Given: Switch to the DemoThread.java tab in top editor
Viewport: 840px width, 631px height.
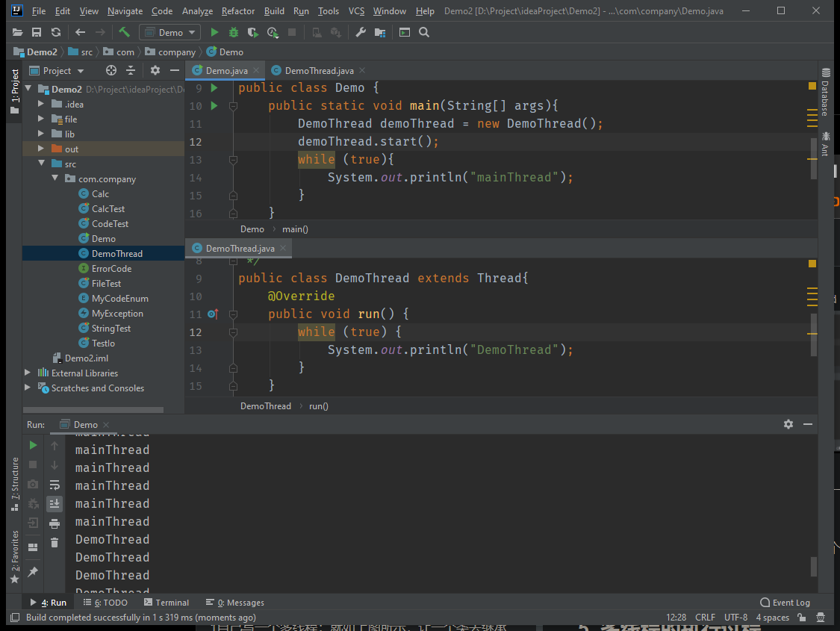Looking at the screenshot, I should click(x=319, y=70).
